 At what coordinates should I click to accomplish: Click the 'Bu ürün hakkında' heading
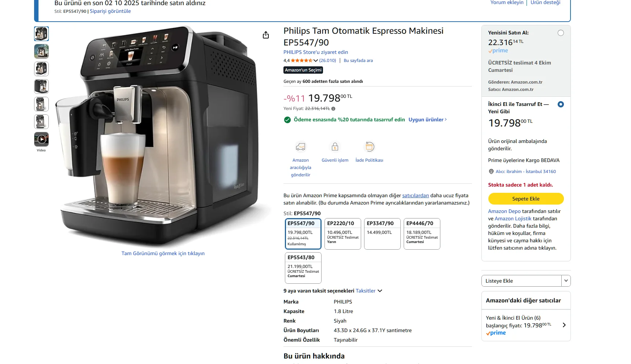coord(314,356)
